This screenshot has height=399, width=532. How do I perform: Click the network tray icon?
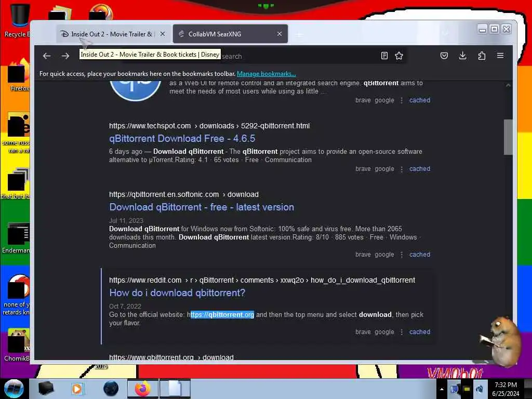coord(455,389)
